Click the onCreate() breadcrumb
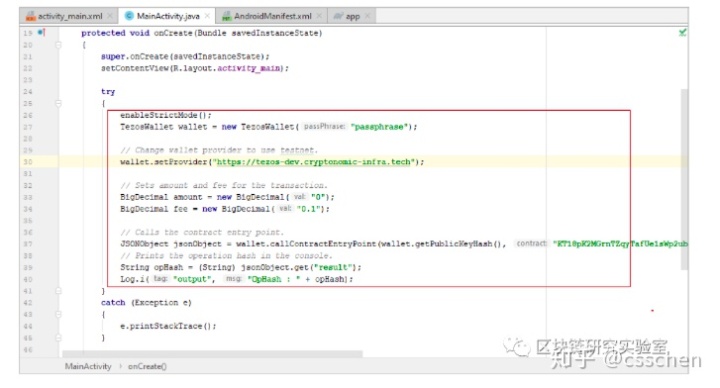The image size is (720, 388). pyautogui.click(x=147, y=366)
